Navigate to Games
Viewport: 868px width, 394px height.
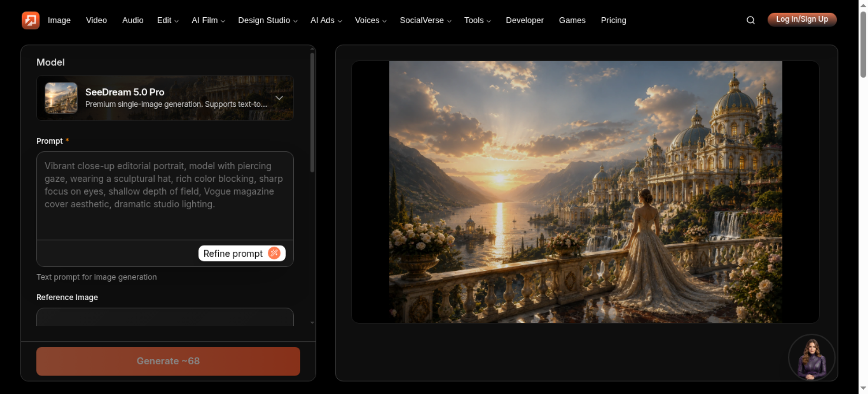tap(572, 20)
